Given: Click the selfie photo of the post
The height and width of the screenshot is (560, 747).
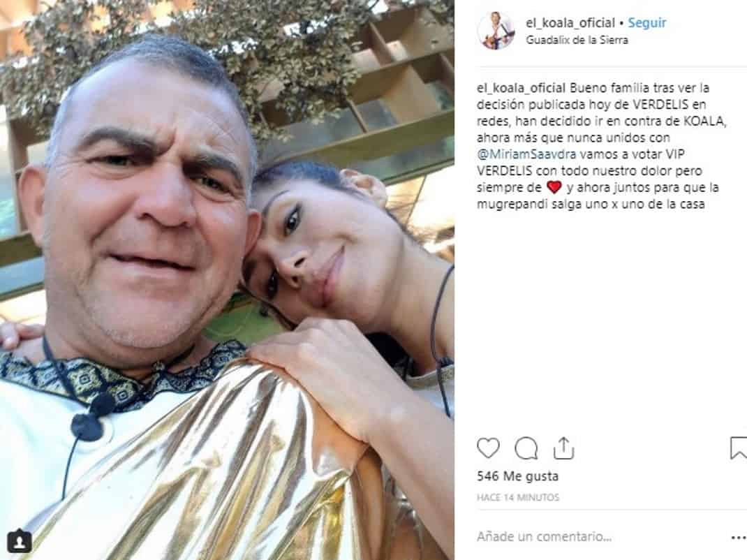Looking at the screenshot, I should pyautogui.click(x=227, y=280).
